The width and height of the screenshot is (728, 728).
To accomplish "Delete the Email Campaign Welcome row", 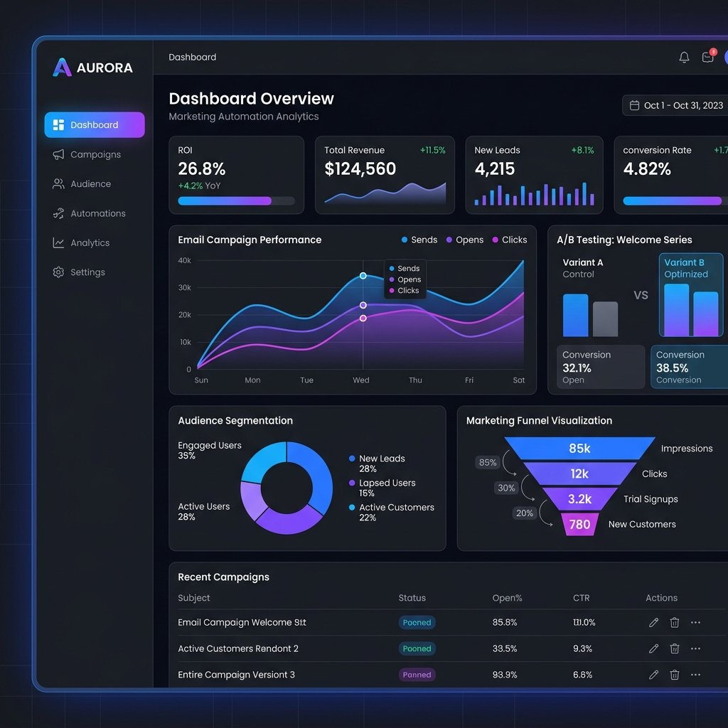I will [x=675, y=623].
